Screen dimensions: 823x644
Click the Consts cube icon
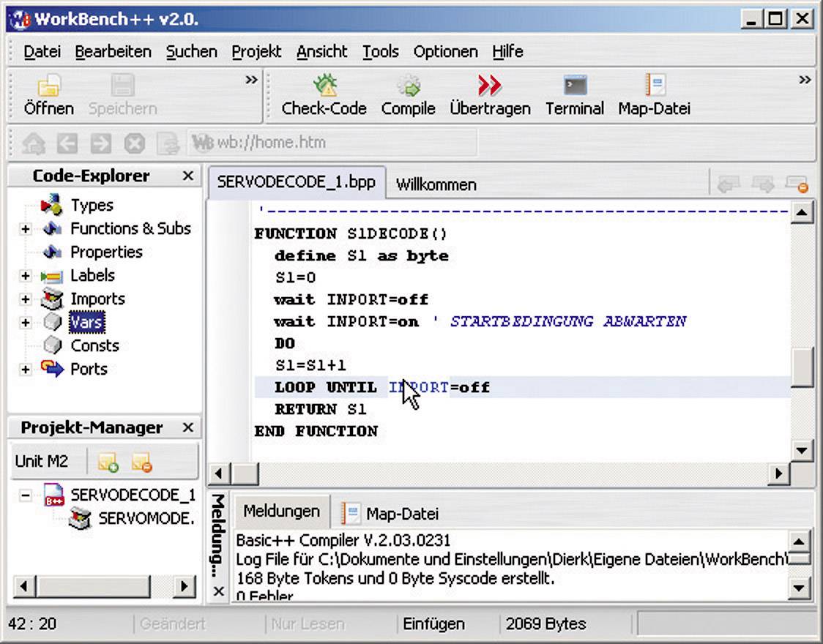point(52,345)
